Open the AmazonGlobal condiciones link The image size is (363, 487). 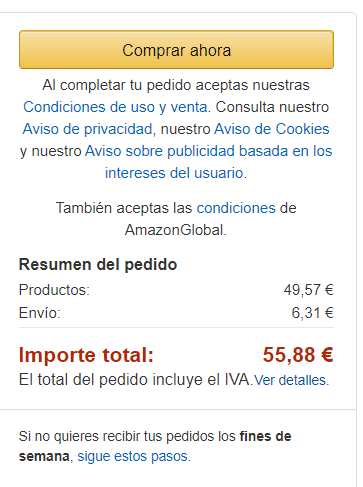click(236, 208)
